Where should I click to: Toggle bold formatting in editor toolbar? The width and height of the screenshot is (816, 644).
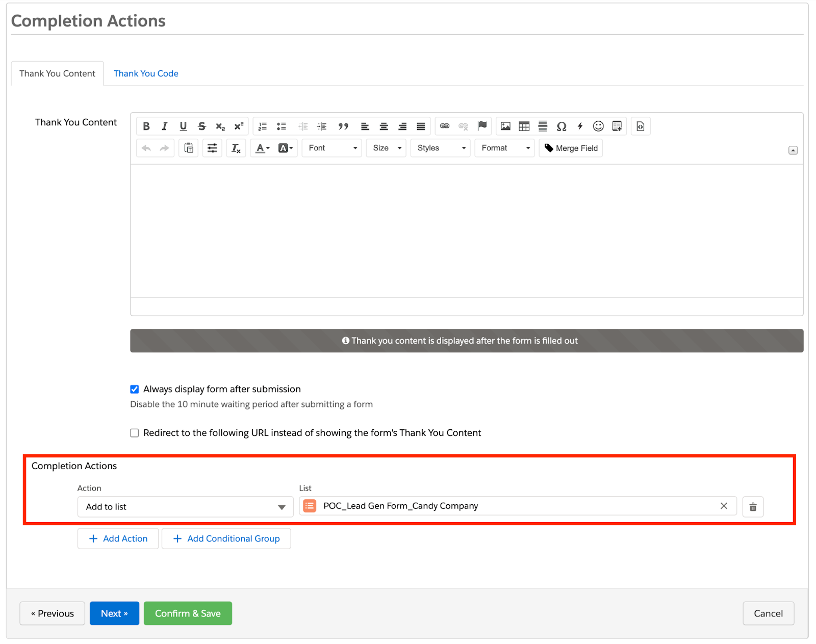point(146,126)
